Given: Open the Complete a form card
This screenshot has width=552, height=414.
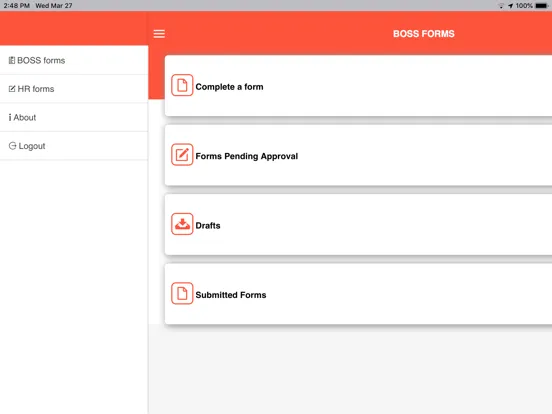Looking at the screenshot, I should pyautogui.click(x=358, y=86).
